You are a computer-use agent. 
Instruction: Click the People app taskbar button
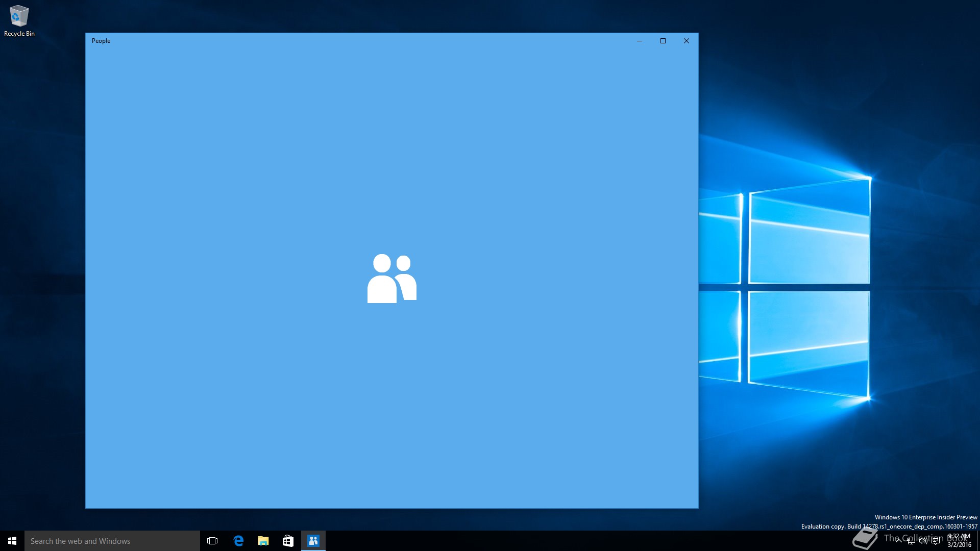[313, 541]
